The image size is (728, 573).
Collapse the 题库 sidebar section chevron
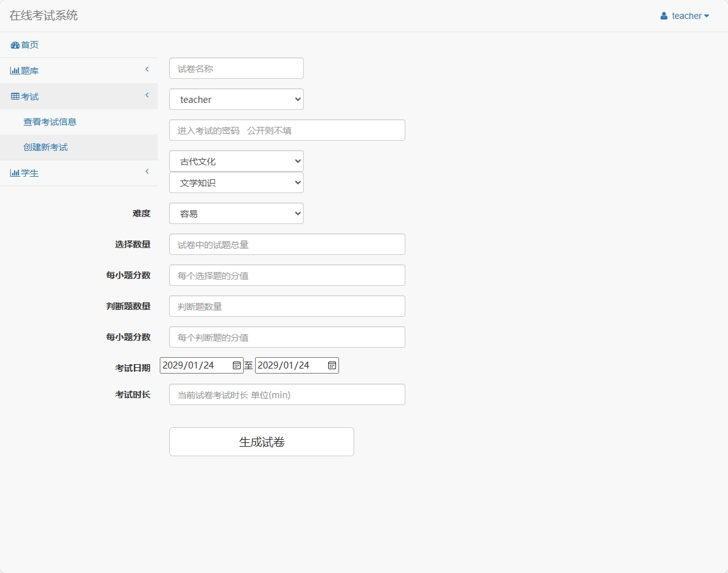tap(147, 69)
